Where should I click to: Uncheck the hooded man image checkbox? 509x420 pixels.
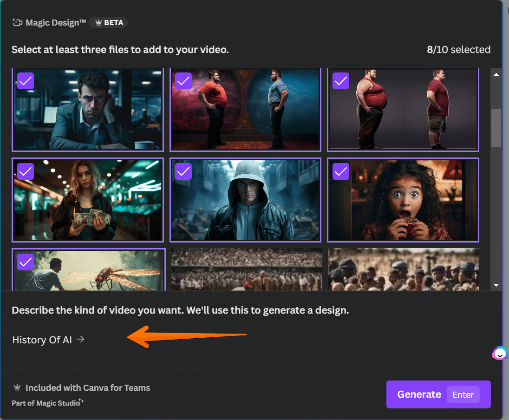point(183,171)
